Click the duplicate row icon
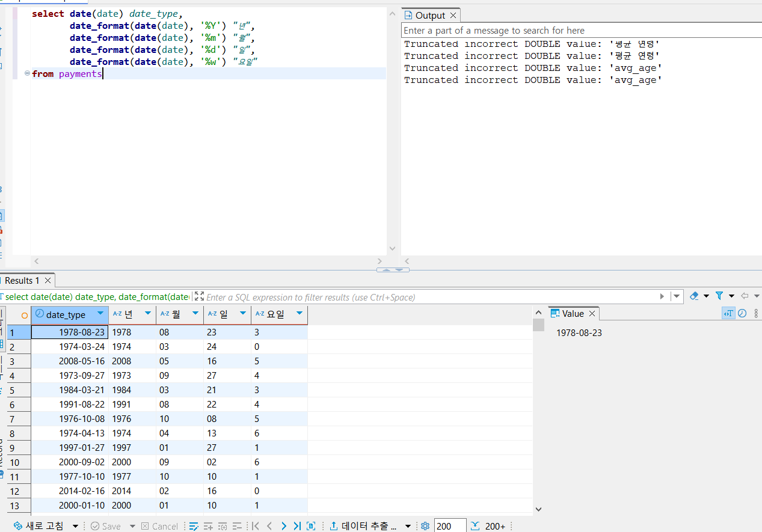This screenshot has width=762, height=532. (223, 526)
